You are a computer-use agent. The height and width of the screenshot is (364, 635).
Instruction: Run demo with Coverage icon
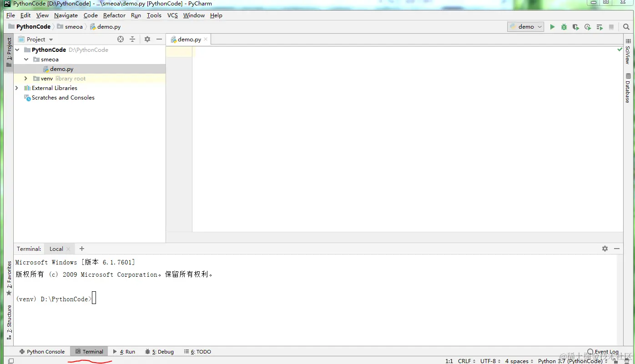pyautogui.click(x=575, y=26)
